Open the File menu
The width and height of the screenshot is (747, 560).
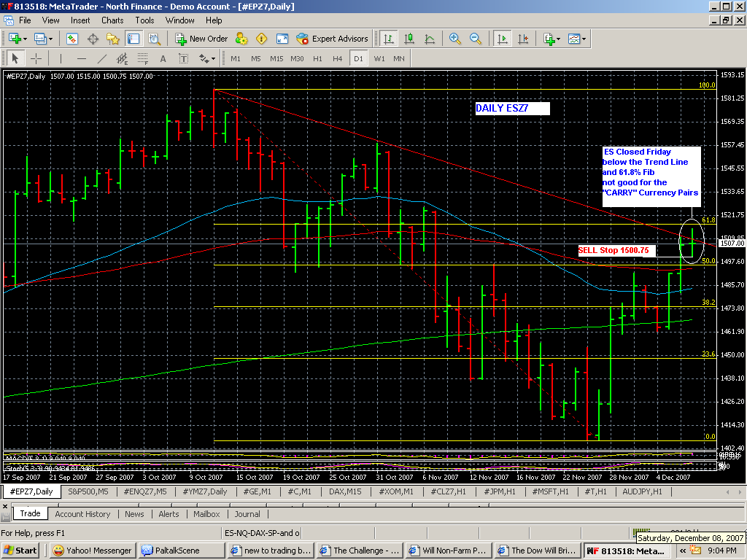pyautogui.click(x=25, y=20)
